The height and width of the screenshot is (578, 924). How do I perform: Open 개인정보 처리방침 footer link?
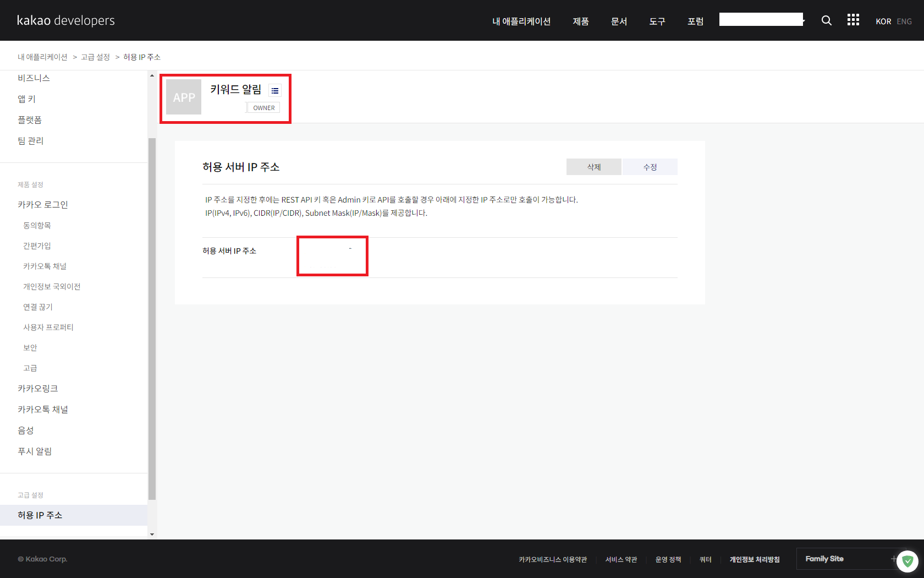coord(755,560)
